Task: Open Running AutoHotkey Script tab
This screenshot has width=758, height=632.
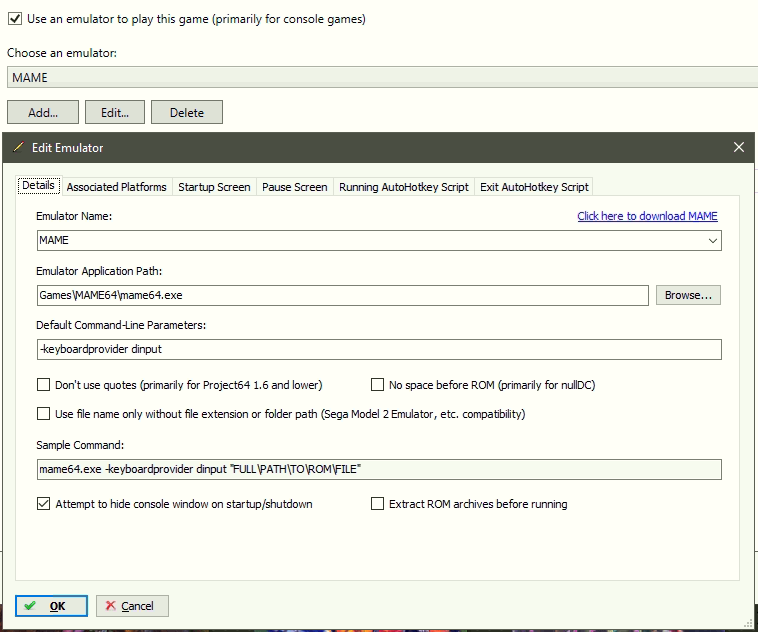Action: tap(404, 187)
